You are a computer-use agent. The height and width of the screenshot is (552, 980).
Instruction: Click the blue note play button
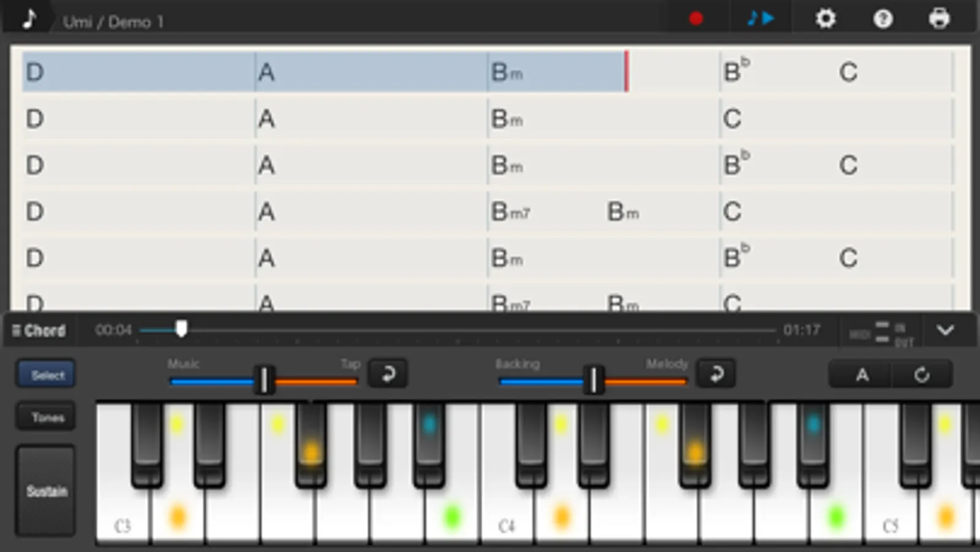[761, 18]
